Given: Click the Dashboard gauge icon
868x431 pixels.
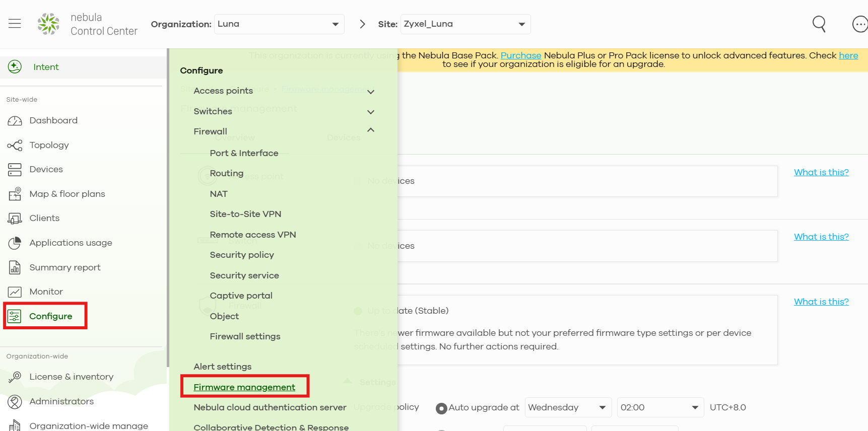Looking at the screenshot, I should [x=15, y=121].
